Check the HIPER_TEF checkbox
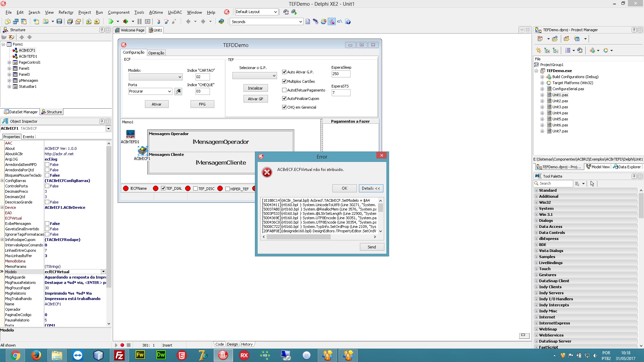The height and width of the screenshot is (362, 644). coord(228,189)
